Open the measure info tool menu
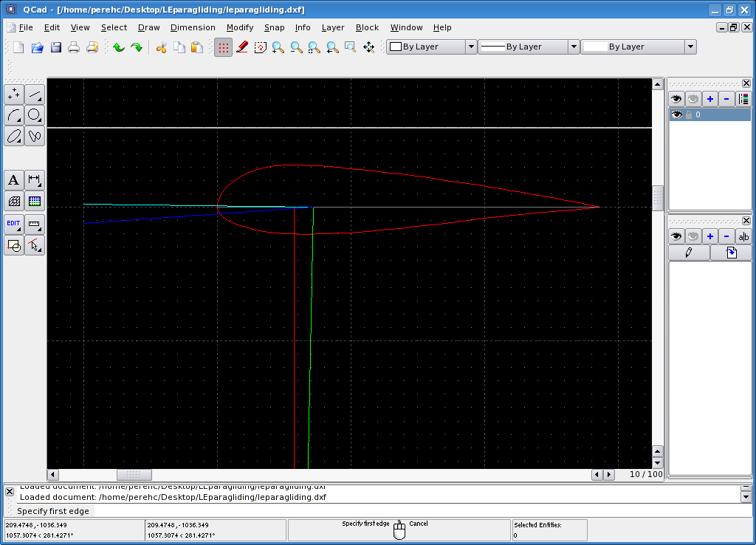 (35, 224)
